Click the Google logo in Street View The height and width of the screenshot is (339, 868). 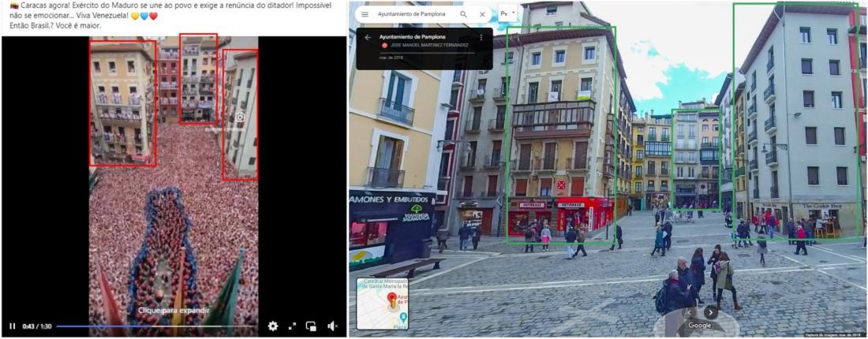[x=700, y=325]
